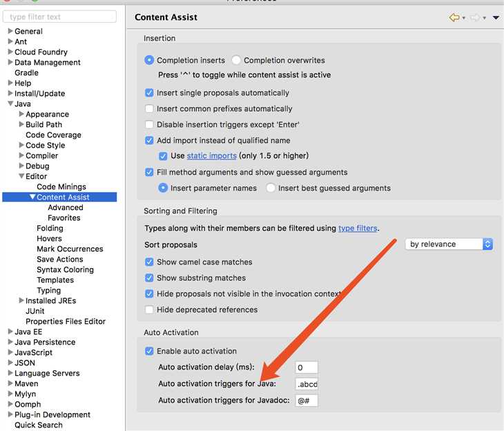Open Sort proposals by relevance dropdown

point(449,244)
